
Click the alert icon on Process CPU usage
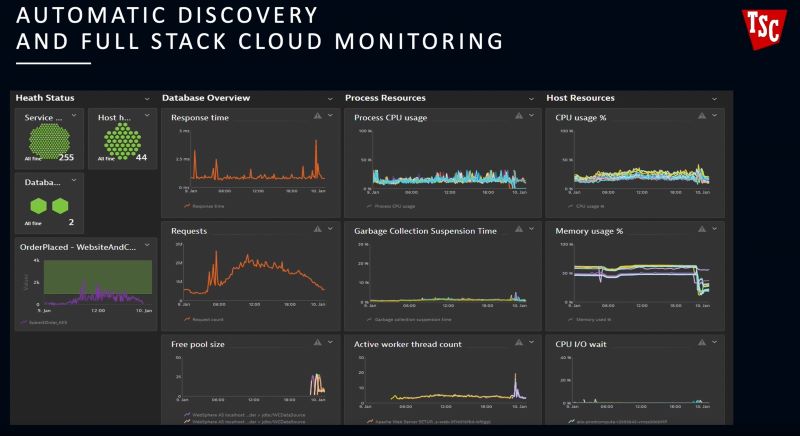pos(519,116)
